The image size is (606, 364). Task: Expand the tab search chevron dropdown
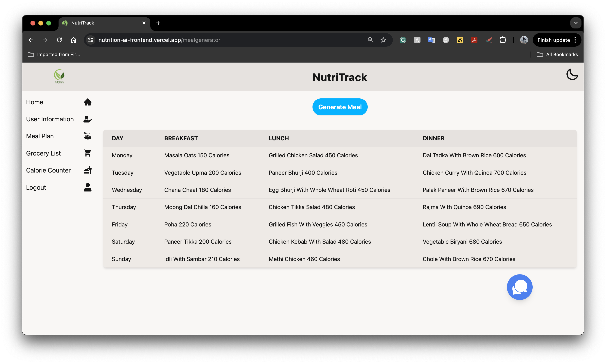click(x=576, y=23)
